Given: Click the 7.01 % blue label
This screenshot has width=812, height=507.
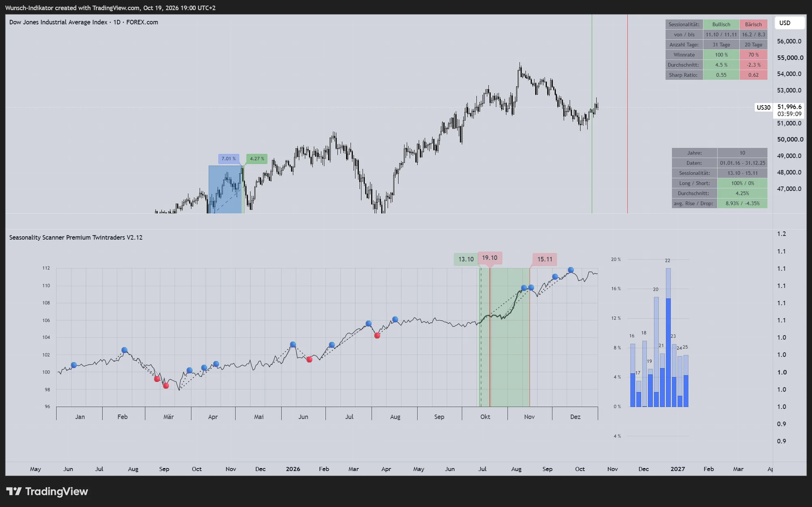Looking at the screenshot, I should (229, 159).
